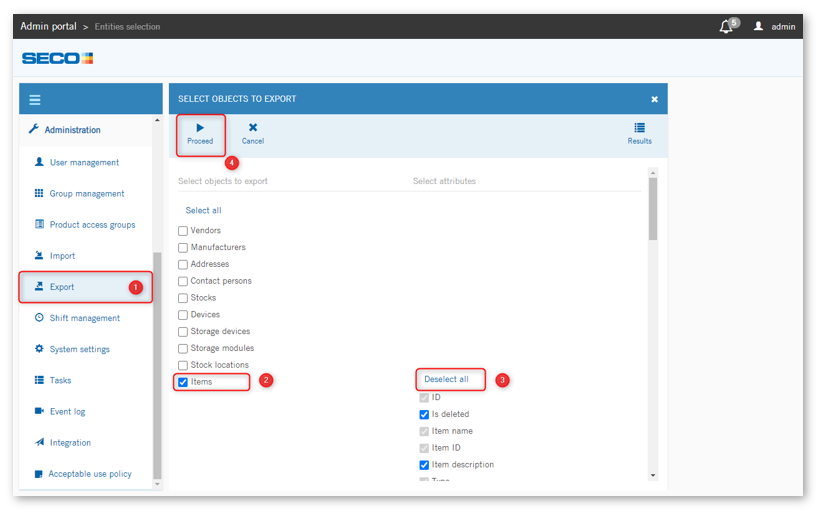This screenshot has height=519, width=827.
Task: Click the Acceptable use policy icon
Action: [39, 474]
